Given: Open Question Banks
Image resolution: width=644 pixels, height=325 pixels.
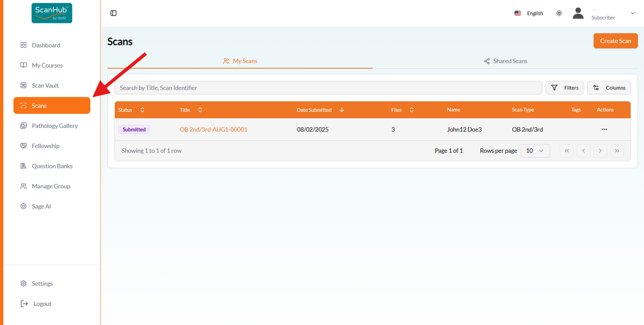Looking at the screenshot, I should [52, 166].
